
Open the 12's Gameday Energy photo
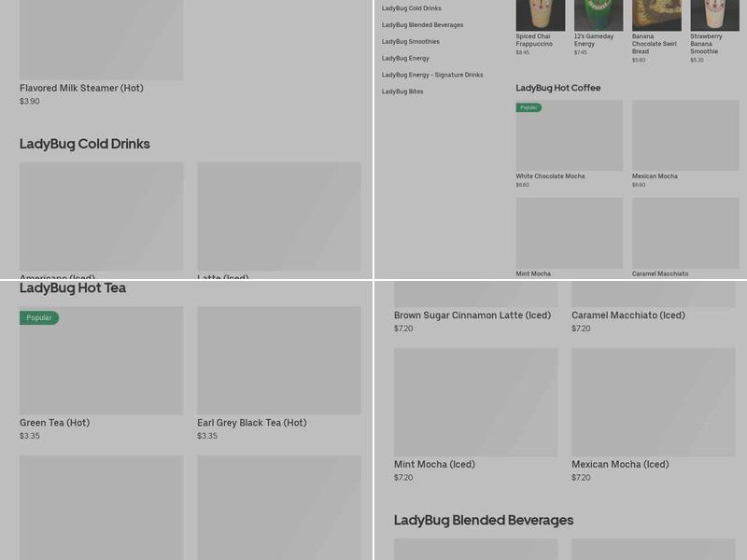[x=599, y=15]
